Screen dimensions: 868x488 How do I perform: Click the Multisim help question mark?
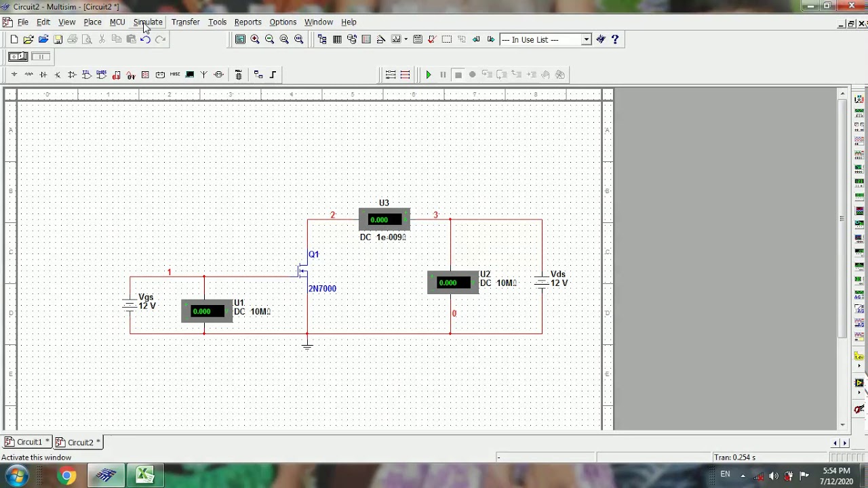(x=615, y=39)
